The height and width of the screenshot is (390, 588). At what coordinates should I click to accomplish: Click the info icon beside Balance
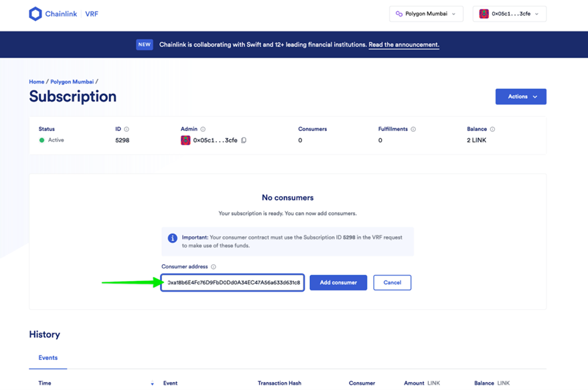point(492,129)
